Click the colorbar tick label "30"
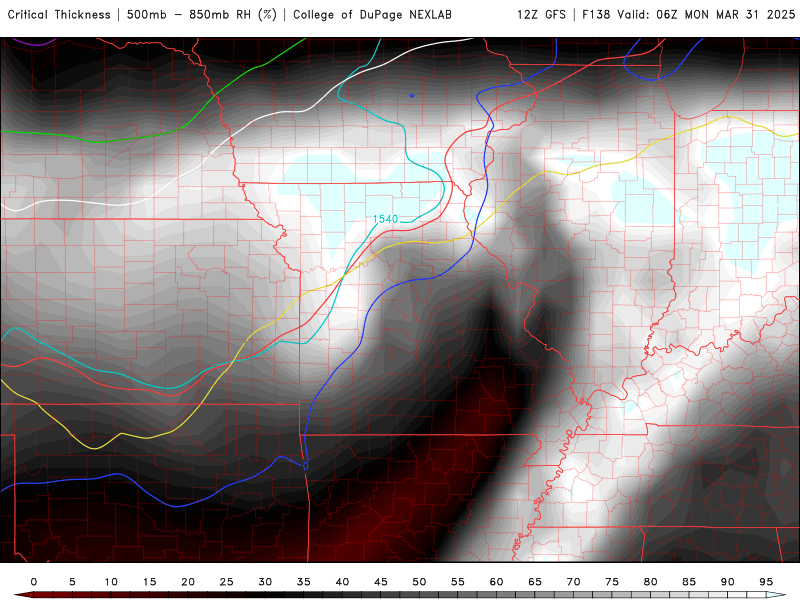 click(x=265, y=582)
